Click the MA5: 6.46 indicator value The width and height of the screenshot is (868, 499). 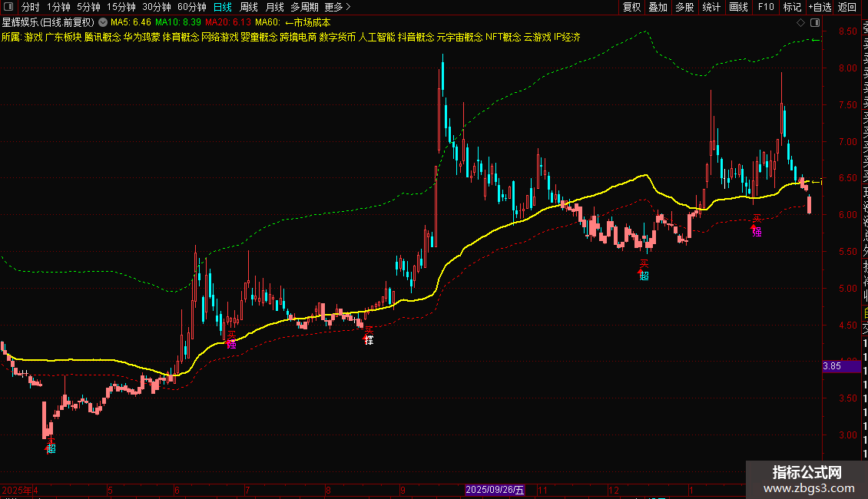[131, 22]
